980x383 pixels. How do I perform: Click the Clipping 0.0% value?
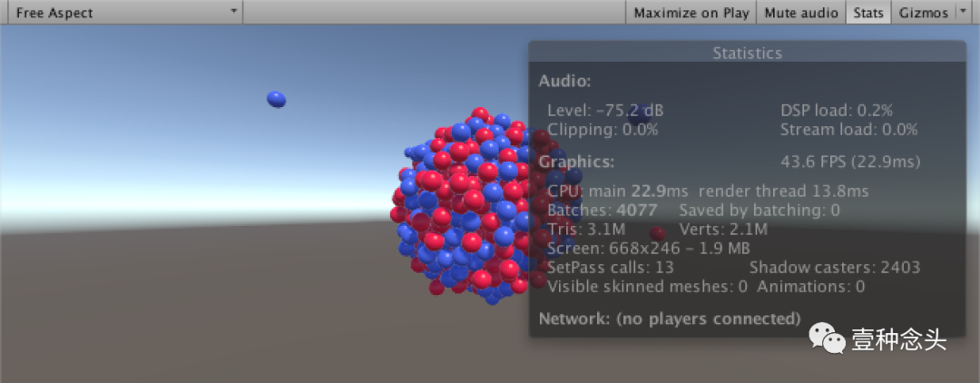(603, 130)
